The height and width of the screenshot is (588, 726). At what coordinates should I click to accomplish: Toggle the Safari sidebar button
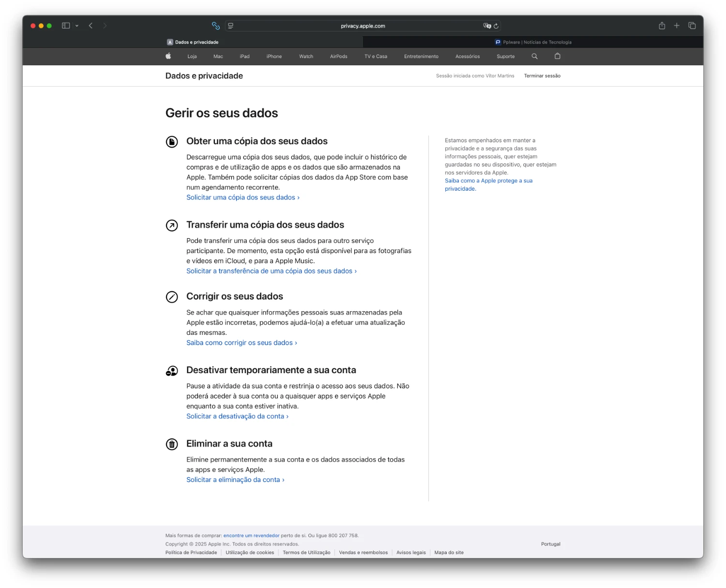pos(66,26)
